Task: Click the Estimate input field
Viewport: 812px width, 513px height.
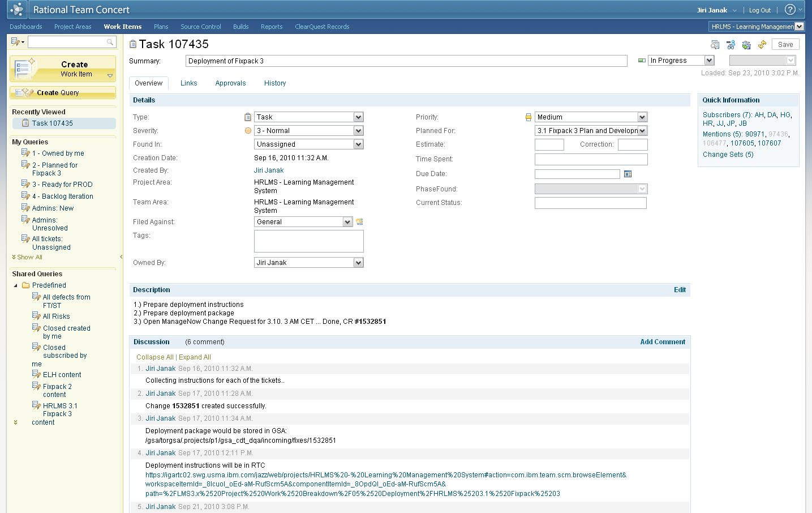Action: tap(549, 144)
